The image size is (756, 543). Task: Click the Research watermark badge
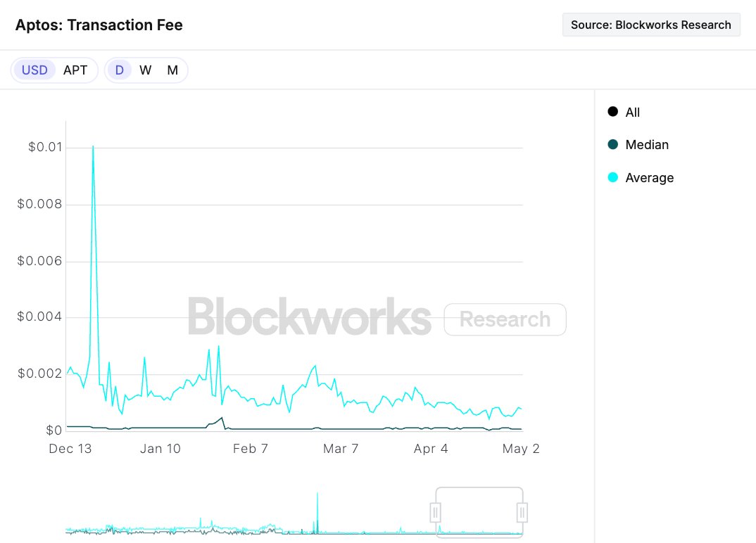[505, 319]
